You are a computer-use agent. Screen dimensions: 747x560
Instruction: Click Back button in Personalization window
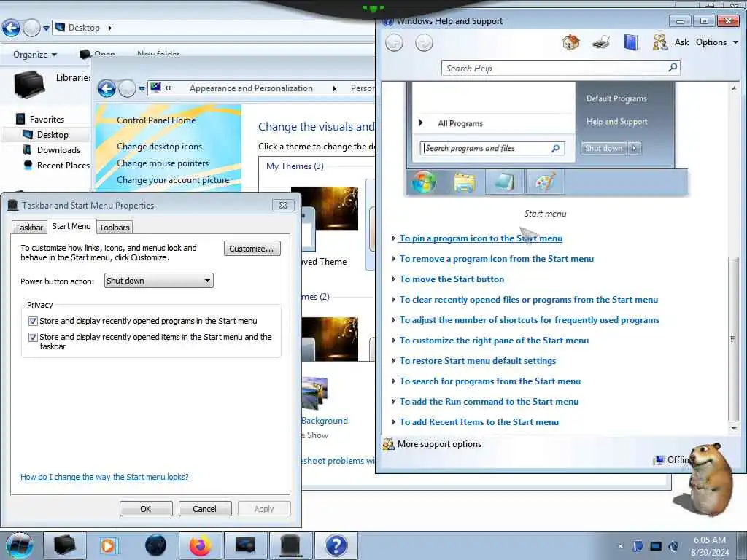coord(107,88)
